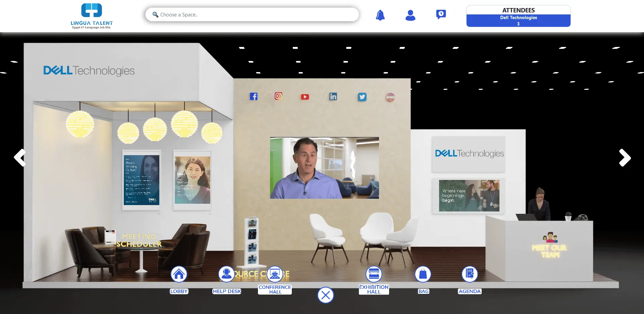Click the EXHIBITION HALL label
The image size is (644, 314).
point(374,290)
